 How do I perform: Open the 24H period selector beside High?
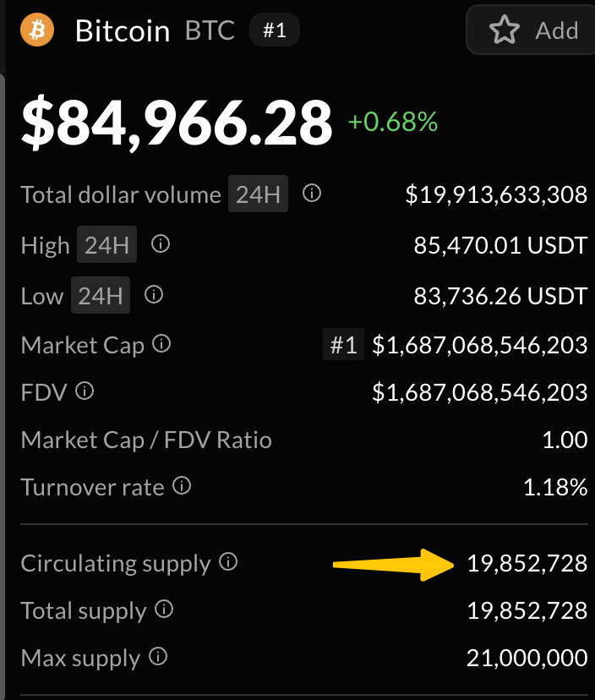coord(106,246)
